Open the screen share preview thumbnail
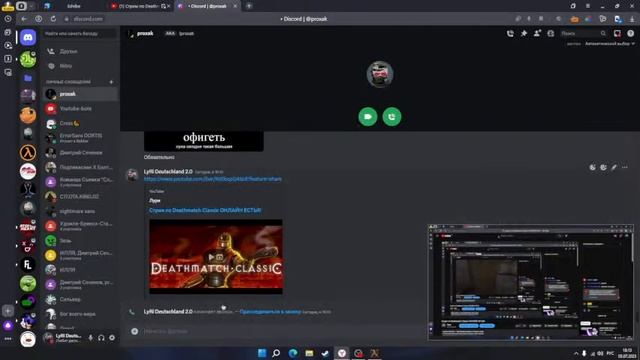 click(531, 282)
